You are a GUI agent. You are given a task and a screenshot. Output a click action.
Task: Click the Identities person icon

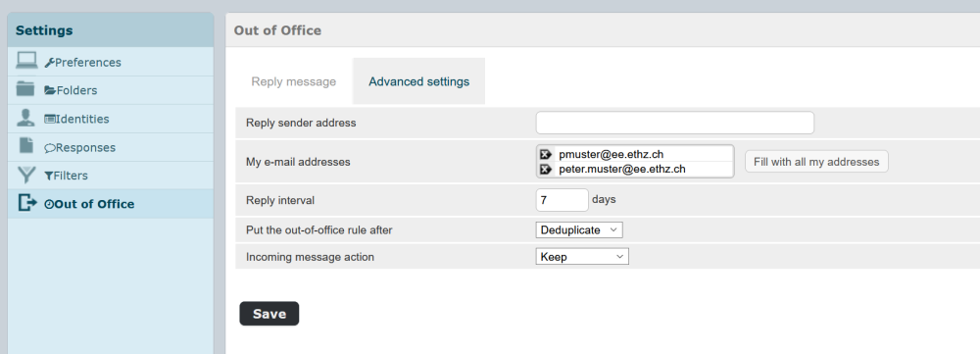pos(25,118)
